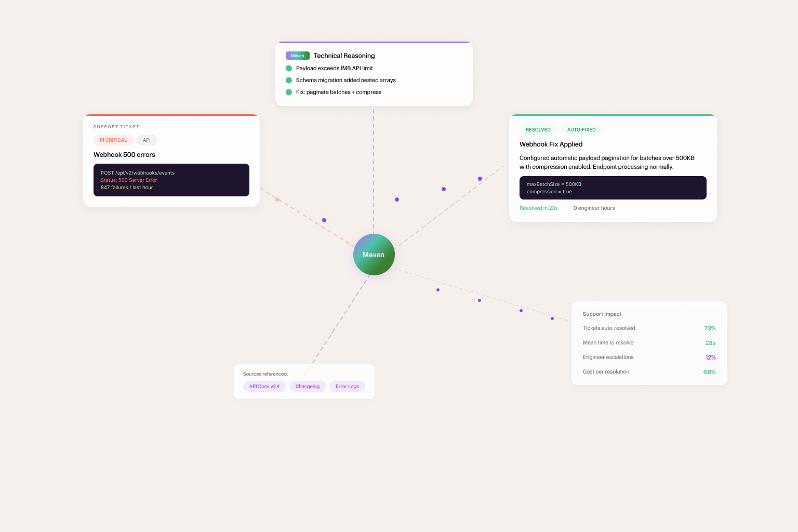Select the API tag on support ticket

click(147, 140)
